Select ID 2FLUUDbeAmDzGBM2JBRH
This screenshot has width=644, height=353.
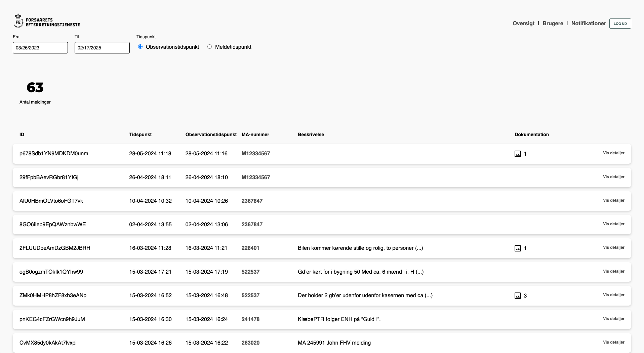tap(55, 248)
